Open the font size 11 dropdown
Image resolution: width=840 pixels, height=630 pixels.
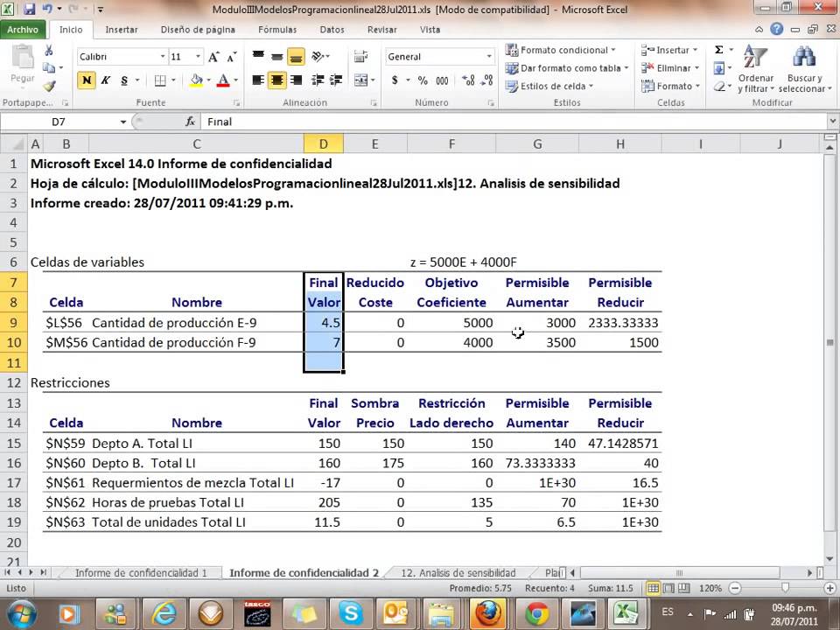tap(198, 56)
